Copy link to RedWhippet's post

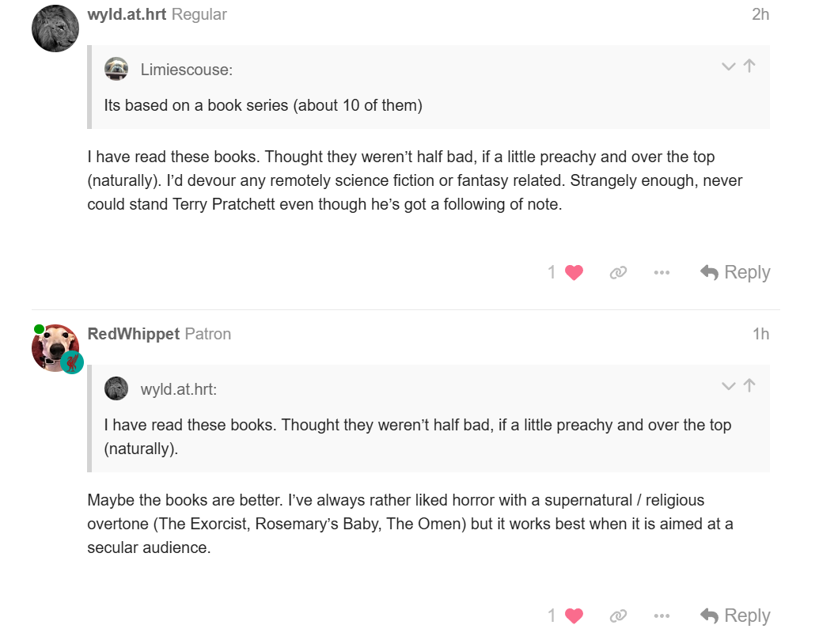618,616
